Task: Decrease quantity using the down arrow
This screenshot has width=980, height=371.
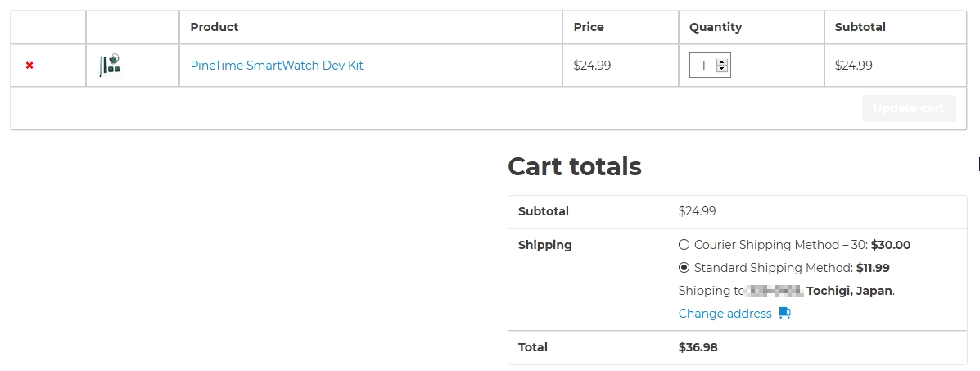Action: pos(721,70)
